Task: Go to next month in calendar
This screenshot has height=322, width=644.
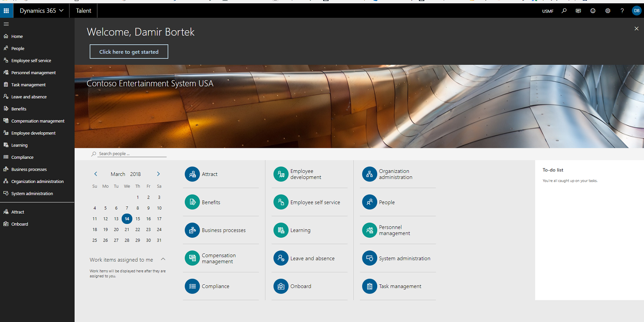Action: [158, 174]
